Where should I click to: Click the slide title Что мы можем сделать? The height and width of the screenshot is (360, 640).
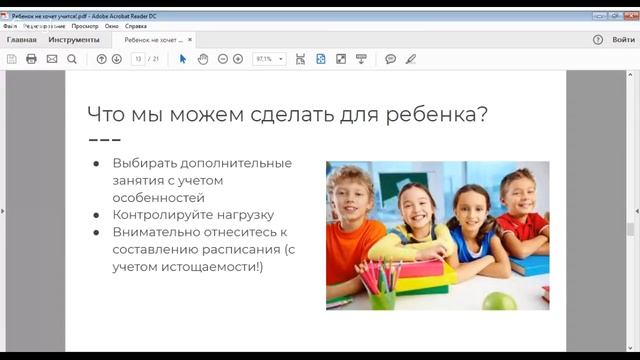(287, 114)
